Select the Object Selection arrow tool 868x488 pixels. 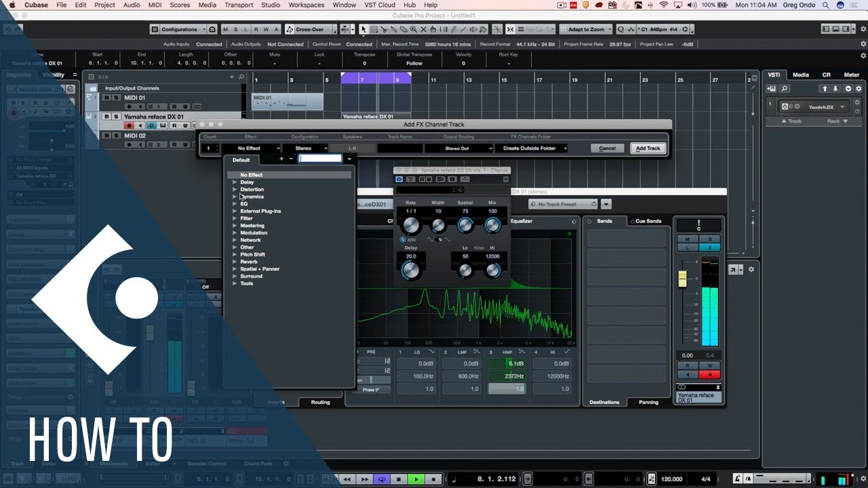click(x=363, y=29)
